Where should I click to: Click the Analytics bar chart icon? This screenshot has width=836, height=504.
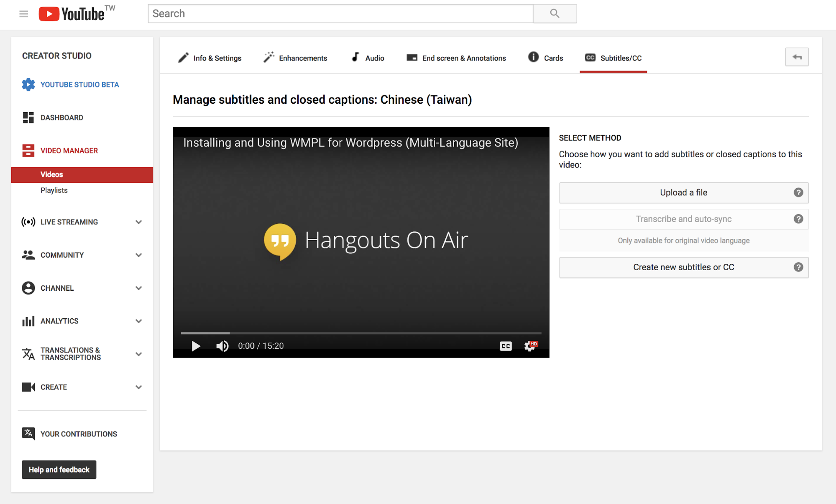coord(28,321)
